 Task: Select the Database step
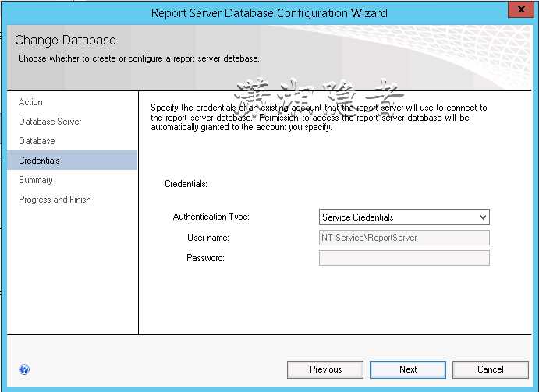click(37, 141)
